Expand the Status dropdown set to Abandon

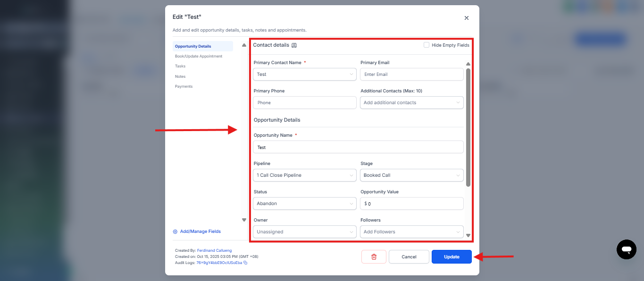304,203
